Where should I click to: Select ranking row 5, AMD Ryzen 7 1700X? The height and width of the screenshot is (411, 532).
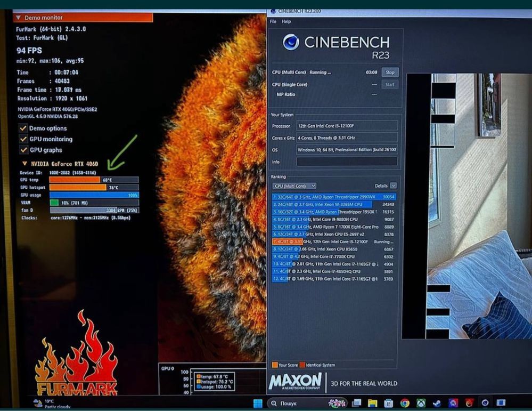pos(334,227)
